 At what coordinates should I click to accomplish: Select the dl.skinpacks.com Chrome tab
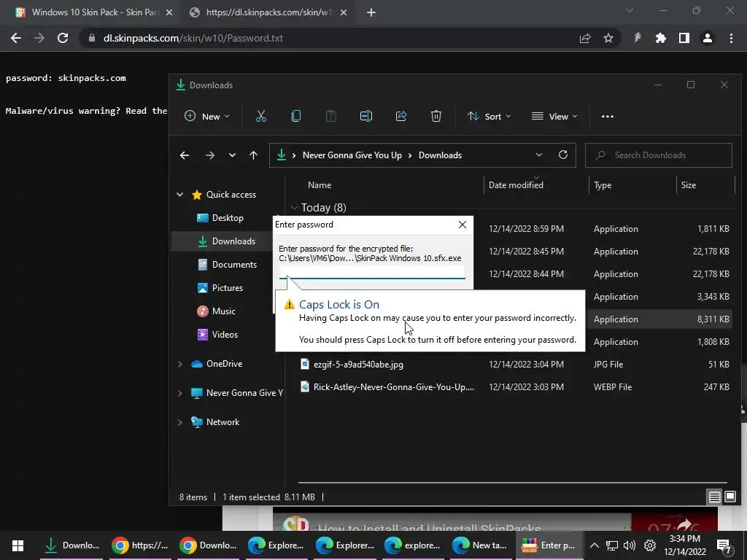tap(268, 12)
